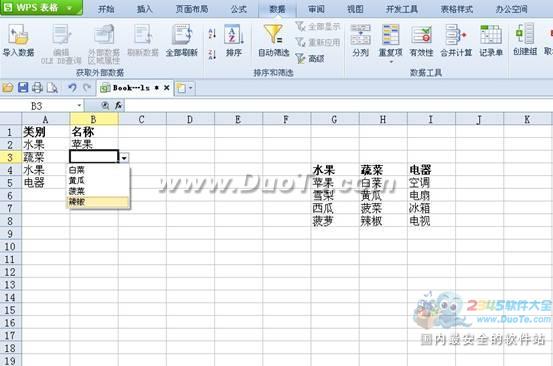Click the Import Data (导入数据) icon
The width and height of the screenshot is (553, 366).
[18, 35]
